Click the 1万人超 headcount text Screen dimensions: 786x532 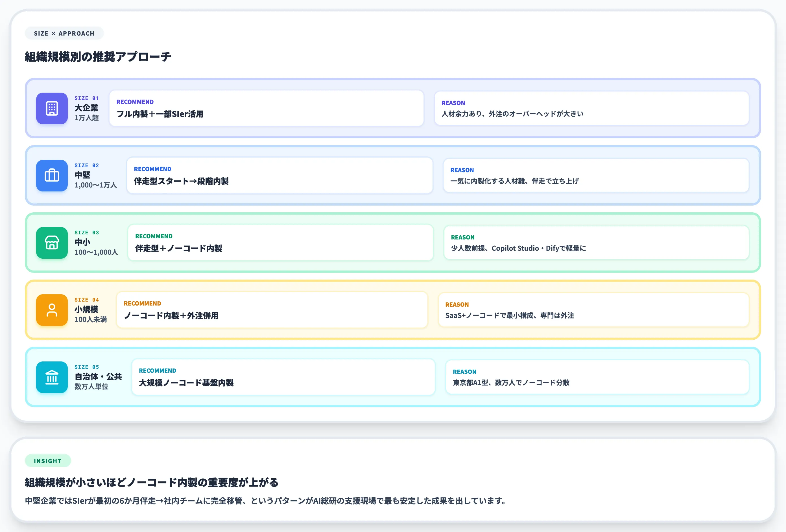(87, 118)
